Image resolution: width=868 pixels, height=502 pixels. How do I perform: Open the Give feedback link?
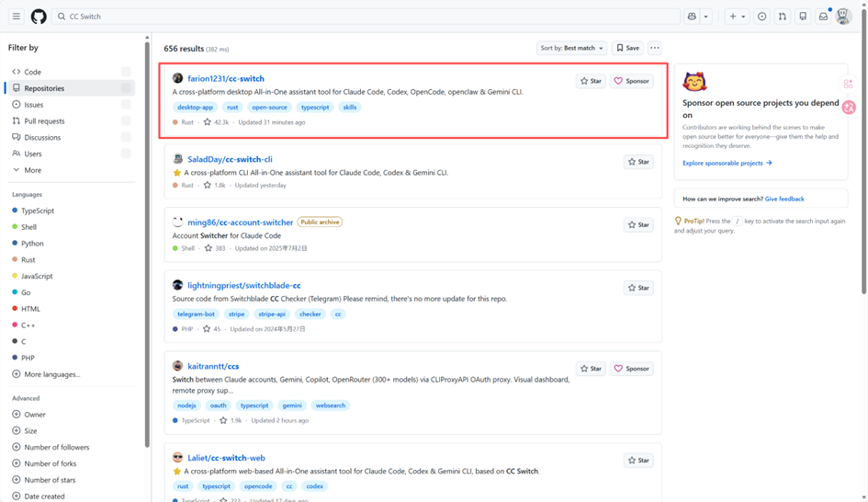click(x=784, y=199)
